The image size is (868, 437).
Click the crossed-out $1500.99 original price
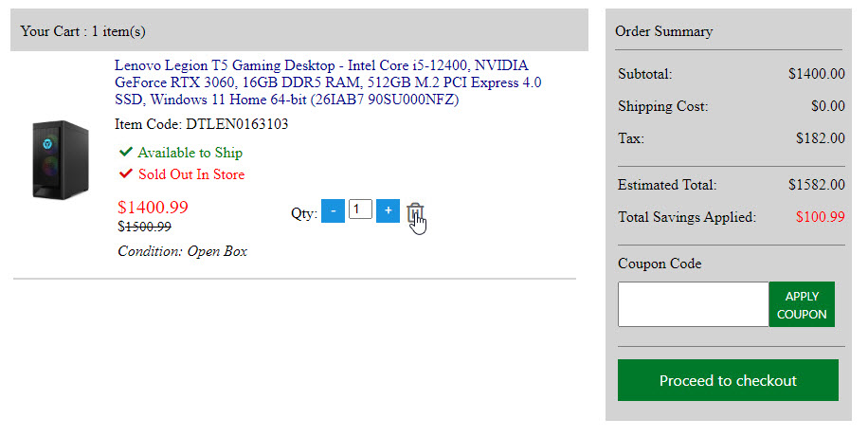144,228
